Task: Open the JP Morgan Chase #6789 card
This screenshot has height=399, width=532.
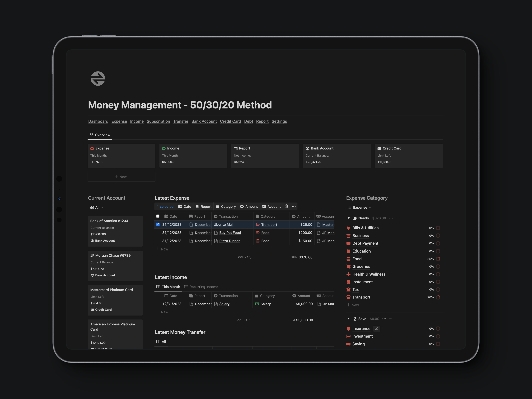Action: point(115,266)
